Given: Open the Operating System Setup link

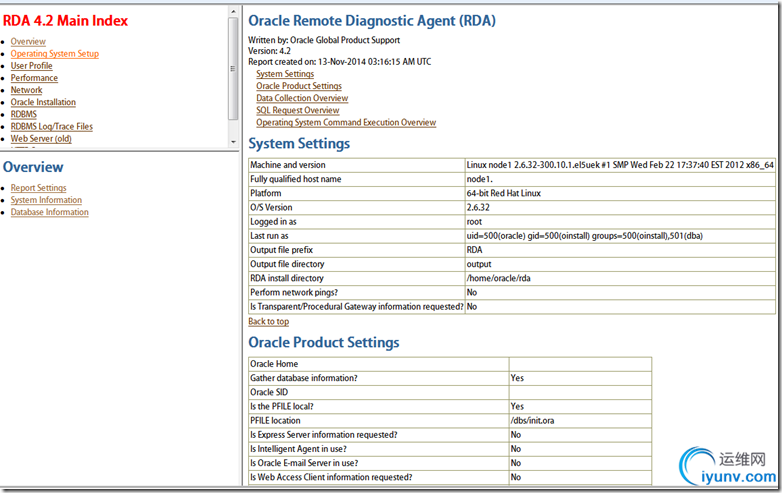Looking at the screenshot, I should (55, 54).
